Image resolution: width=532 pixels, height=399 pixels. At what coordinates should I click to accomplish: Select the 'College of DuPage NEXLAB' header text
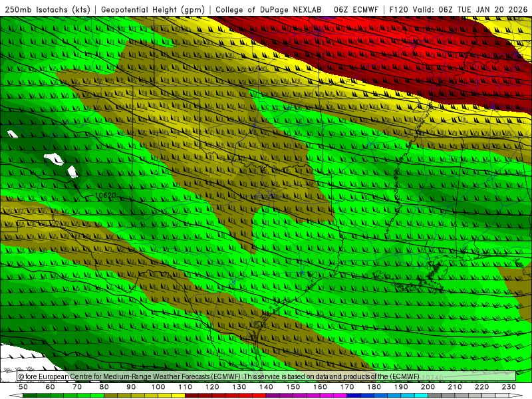269,10
